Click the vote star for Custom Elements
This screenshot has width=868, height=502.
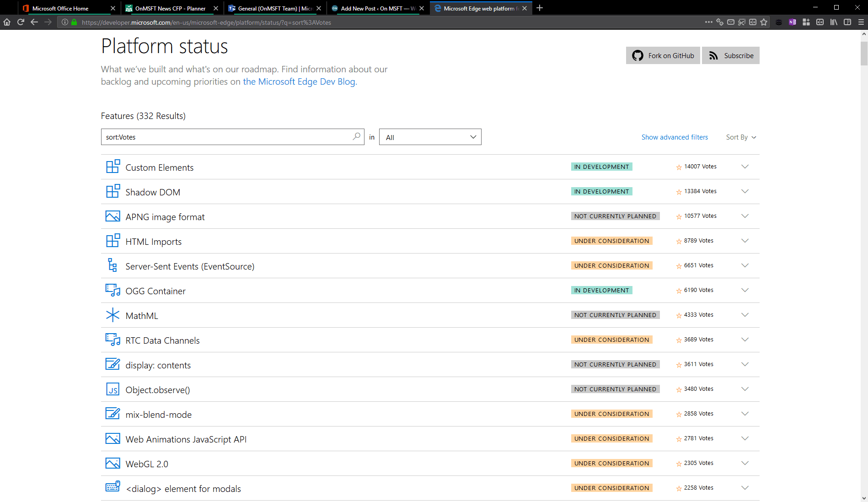pos(679,167)
